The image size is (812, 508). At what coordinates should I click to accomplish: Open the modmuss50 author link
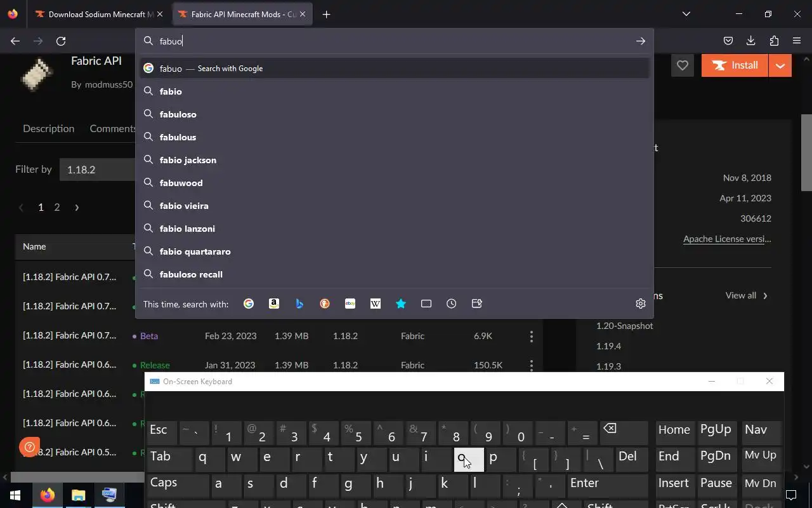(108, 84)
